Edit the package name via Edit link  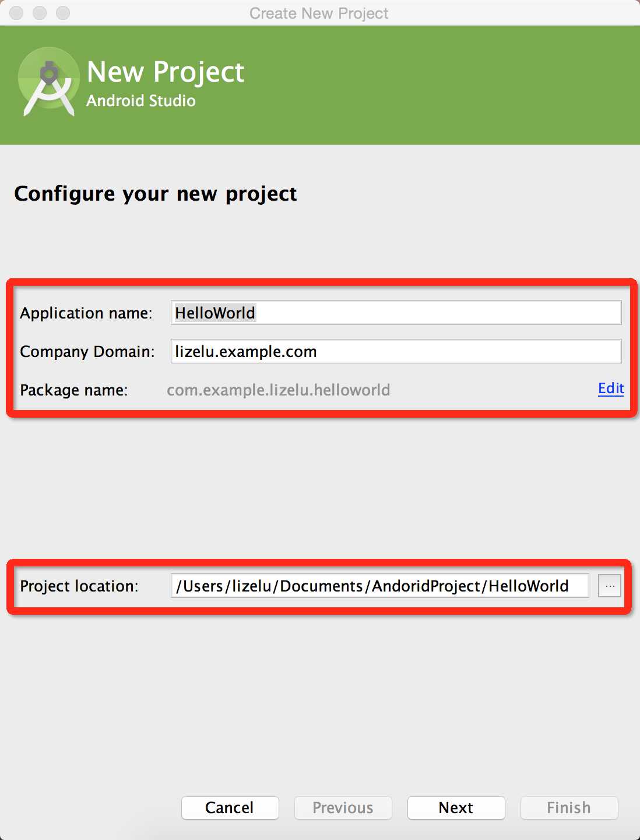point(611,388)
